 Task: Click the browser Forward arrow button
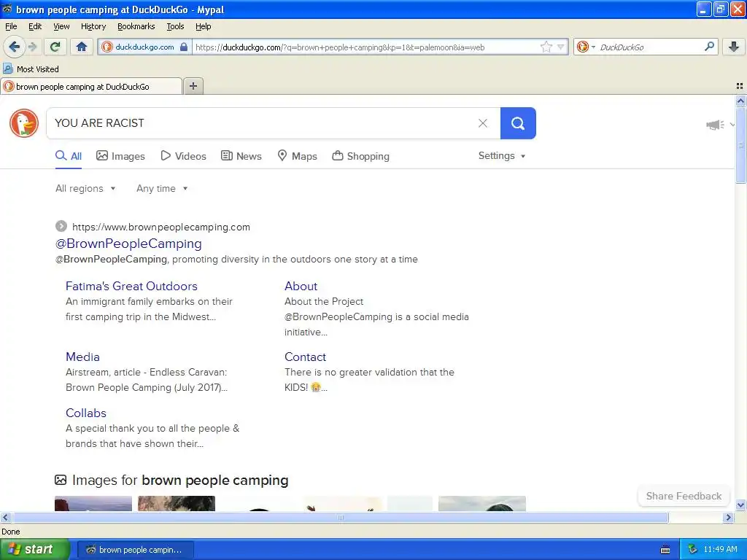click(32, 47)
